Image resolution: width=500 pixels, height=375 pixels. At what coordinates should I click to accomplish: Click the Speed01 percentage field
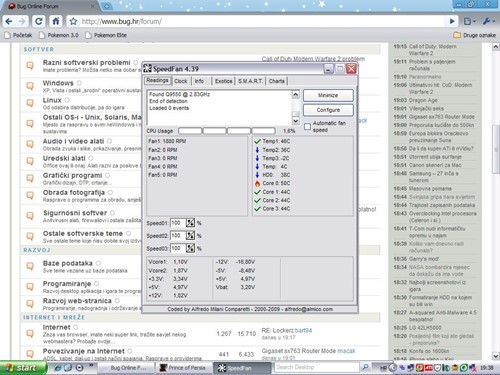178,223
